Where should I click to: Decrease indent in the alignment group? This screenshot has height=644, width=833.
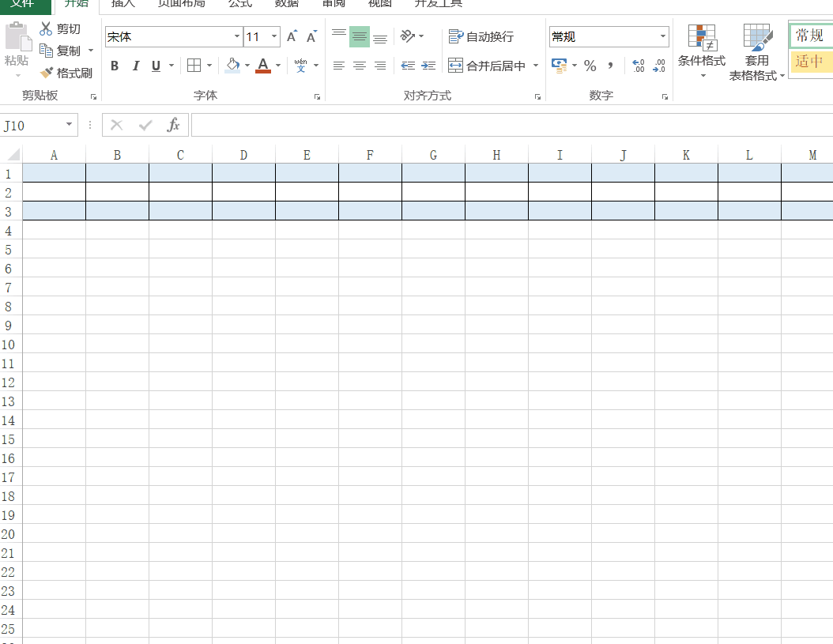tap(408, 66)
